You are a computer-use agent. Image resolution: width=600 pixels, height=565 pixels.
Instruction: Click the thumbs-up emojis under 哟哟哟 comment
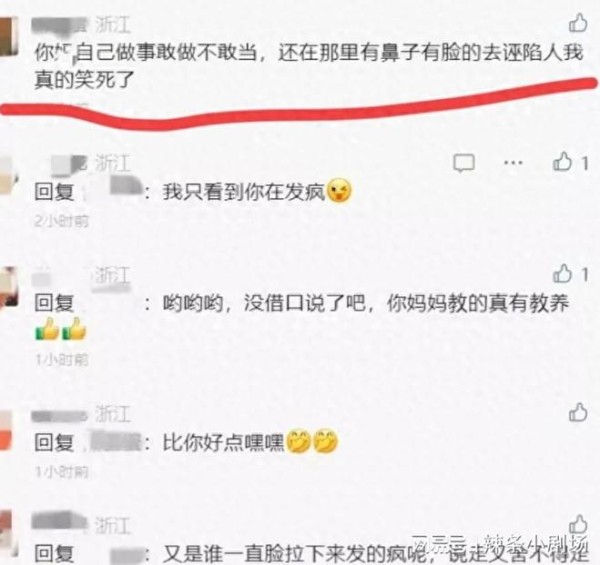[x=60, y=329]
